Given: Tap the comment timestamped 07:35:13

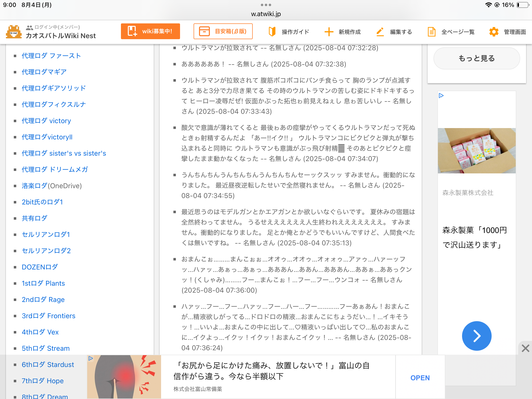Looking at the screenshot, I should (298, 227).
